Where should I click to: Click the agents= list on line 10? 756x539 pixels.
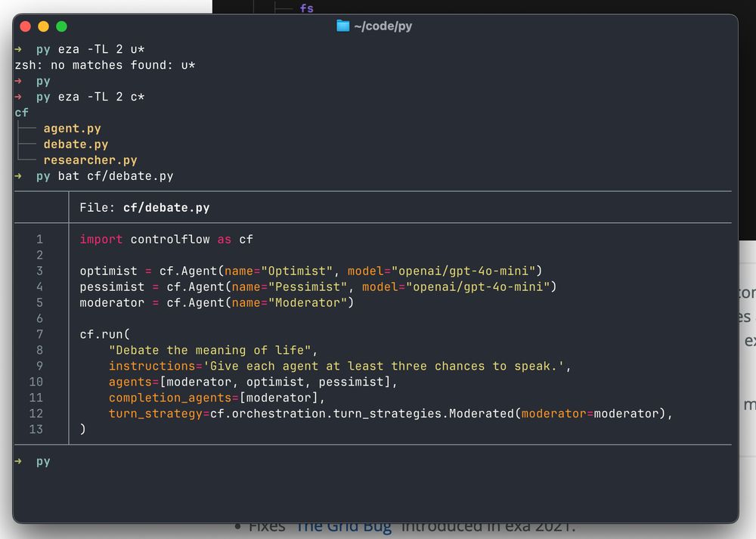253,383
